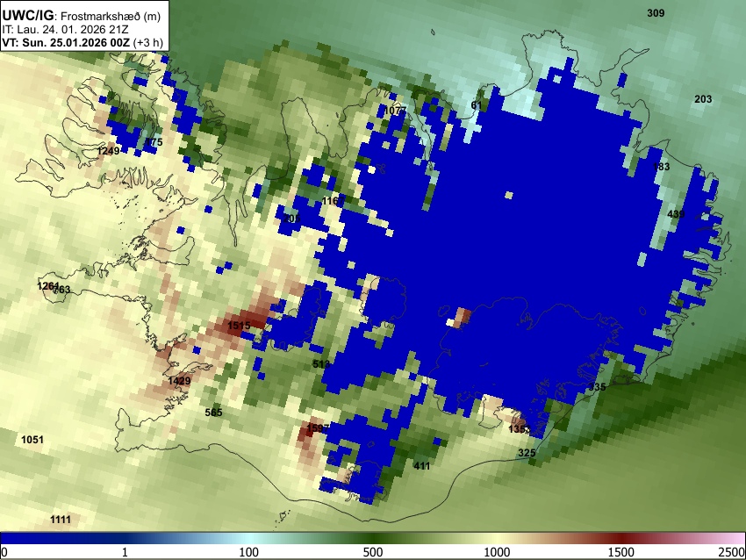
Task: Click the legend tick label 100
Action: [248, 552]
